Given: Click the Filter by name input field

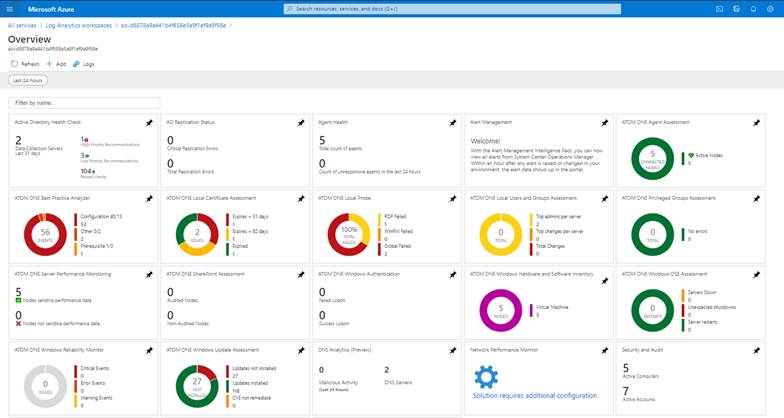Looking at the screenshot, I should (84, 102).
